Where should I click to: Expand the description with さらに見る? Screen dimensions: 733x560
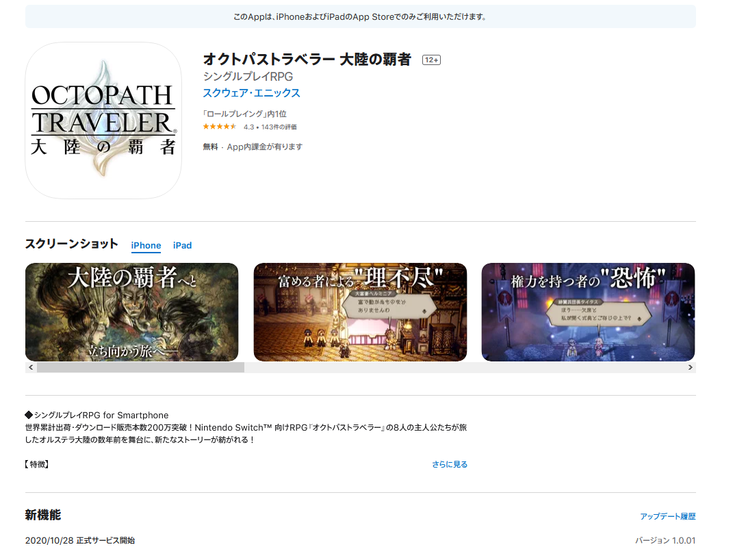450,463
